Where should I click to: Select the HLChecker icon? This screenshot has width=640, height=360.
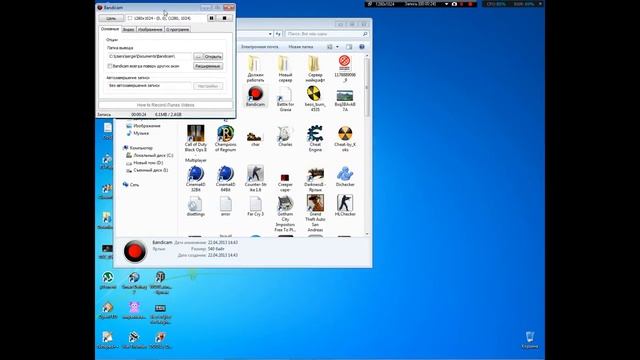click(345, 205)
